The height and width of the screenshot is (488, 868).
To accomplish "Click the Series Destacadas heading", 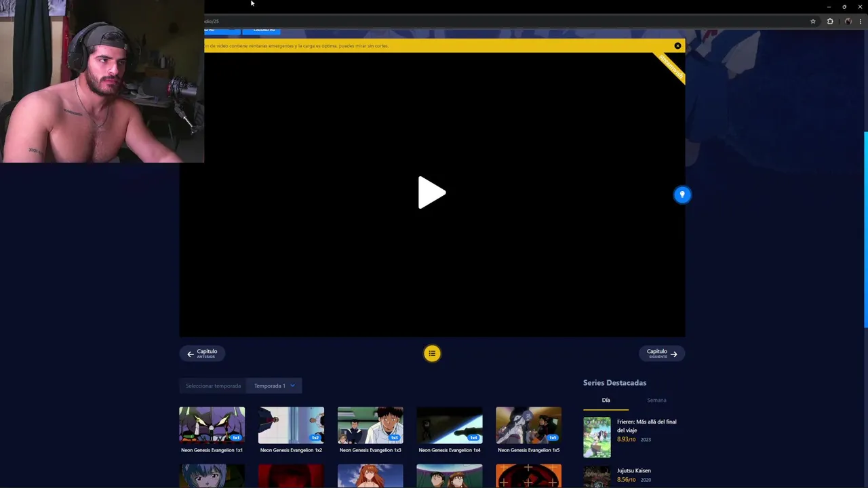I will click(614, 383).
